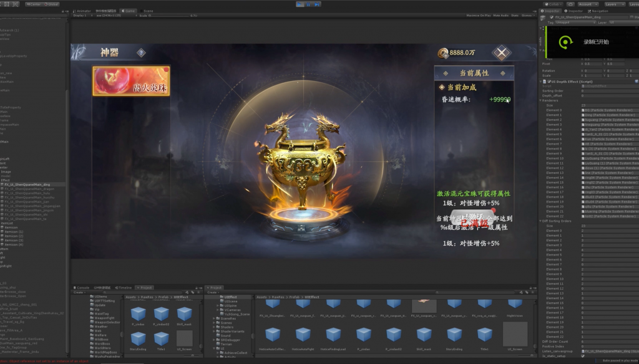Toggle Mute Audio in Game view
The width and height of the screenshot is (639, 364).
(x=500, y=16)
